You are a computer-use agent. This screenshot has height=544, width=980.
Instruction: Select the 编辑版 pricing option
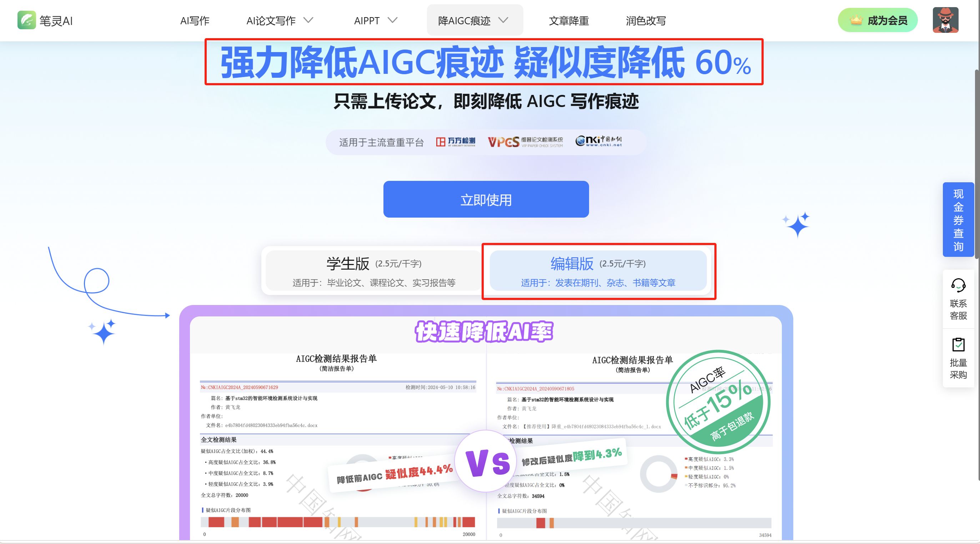click(598, 271)
